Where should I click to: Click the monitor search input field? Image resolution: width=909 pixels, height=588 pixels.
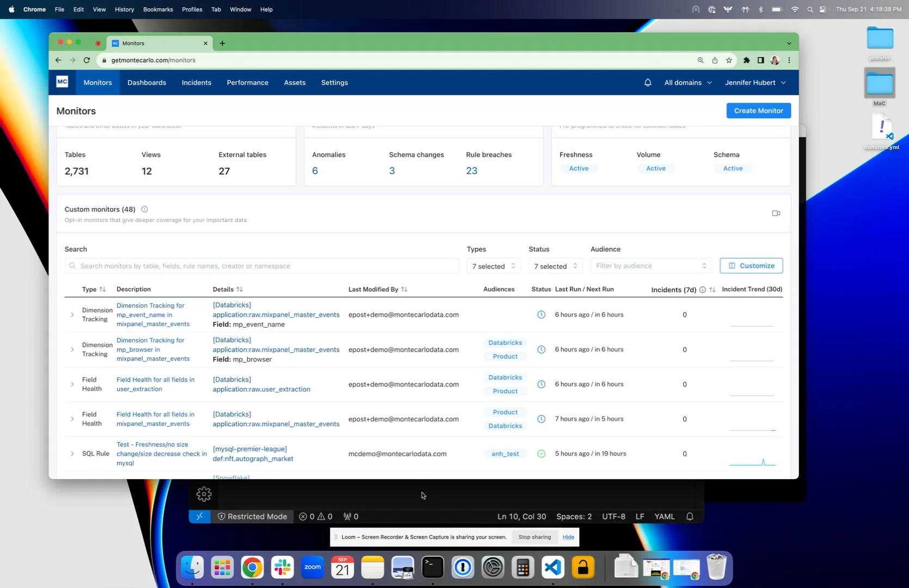pyautogui.click(x=262, y=266)
